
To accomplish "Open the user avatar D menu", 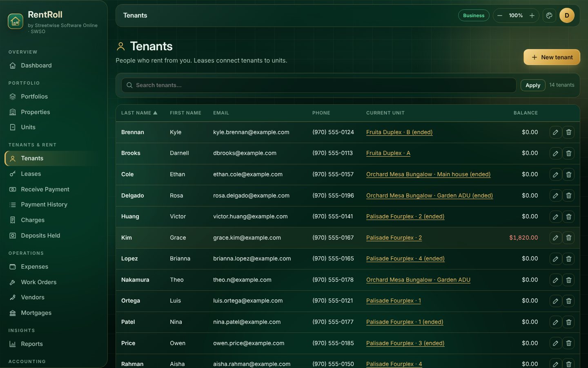I will (x=567, y=16).
